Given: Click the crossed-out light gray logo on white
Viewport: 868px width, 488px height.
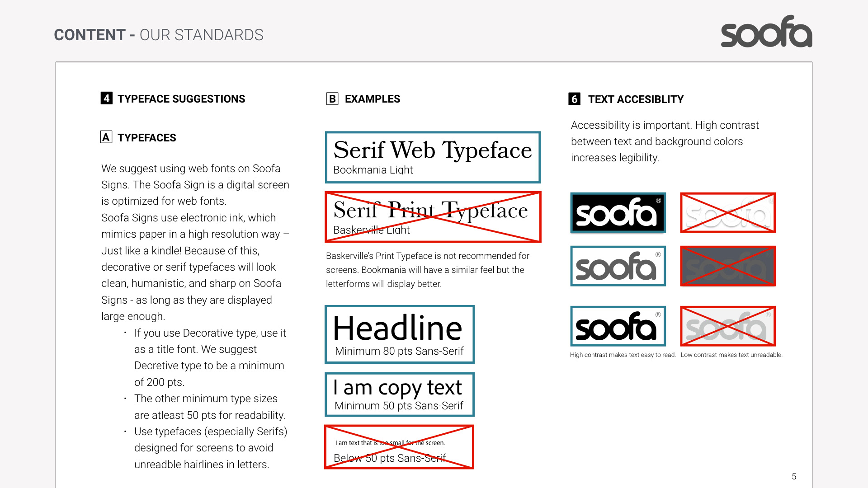Looking at the screenshot, I should tap(728, 326).
